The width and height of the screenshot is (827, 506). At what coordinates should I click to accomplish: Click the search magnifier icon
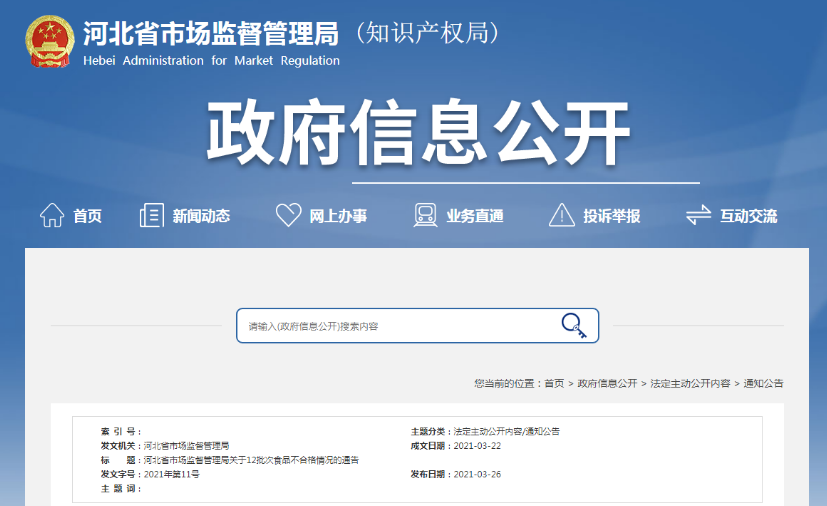[574, 325]
